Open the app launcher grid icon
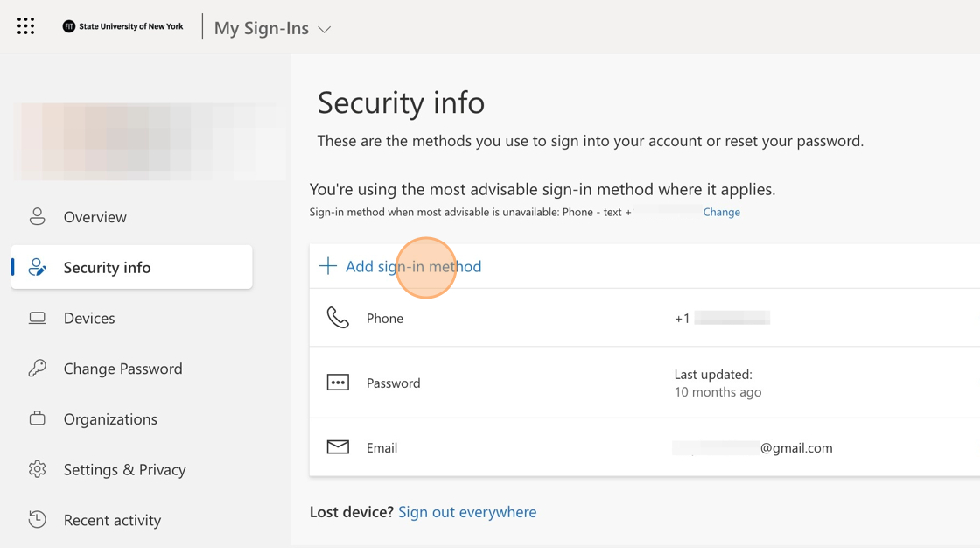Screen dimensions: 980x548 [x=26, y=26]
